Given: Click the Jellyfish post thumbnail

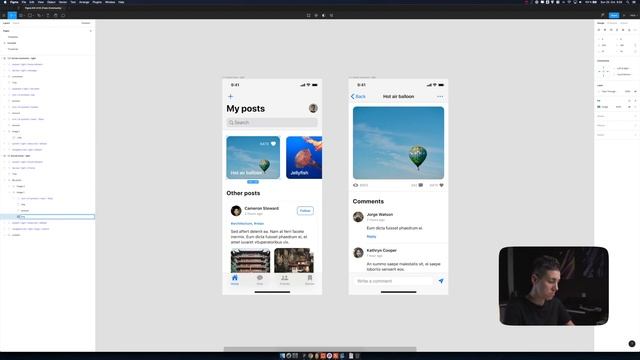Looking at the screenshot, I should [x=304, y=158].
